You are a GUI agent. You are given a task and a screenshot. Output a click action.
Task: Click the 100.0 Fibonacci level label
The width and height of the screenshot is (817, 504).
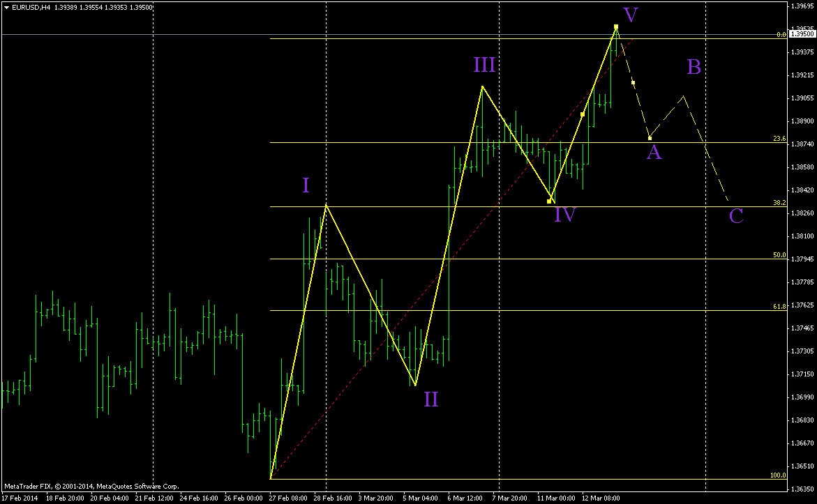coord(778,475)
